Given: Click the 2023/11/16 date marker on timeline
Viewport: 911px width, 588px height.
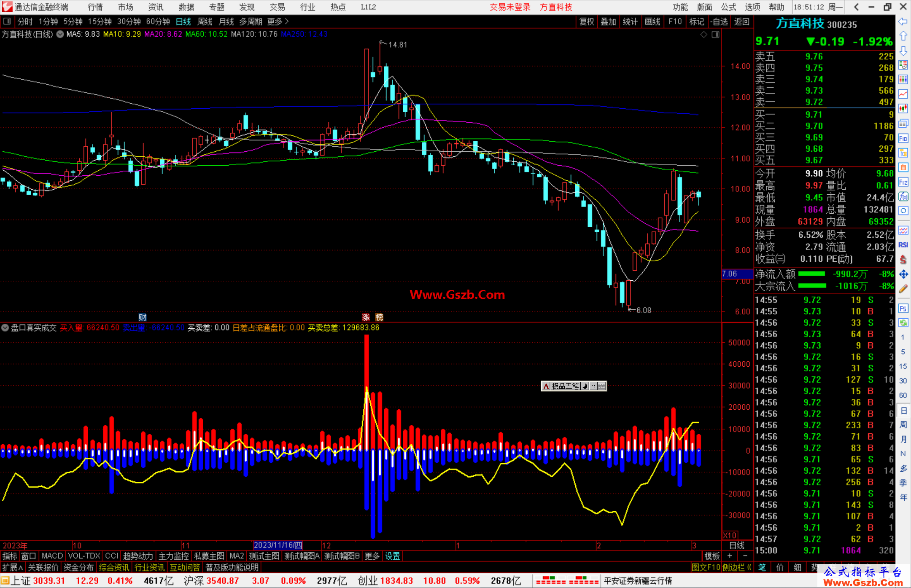Looking at the screenshot, I should tap(278, 545).
